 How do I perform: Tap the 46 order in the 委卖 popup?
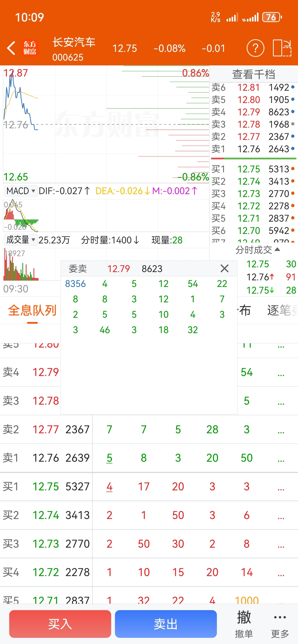point(105,330)
